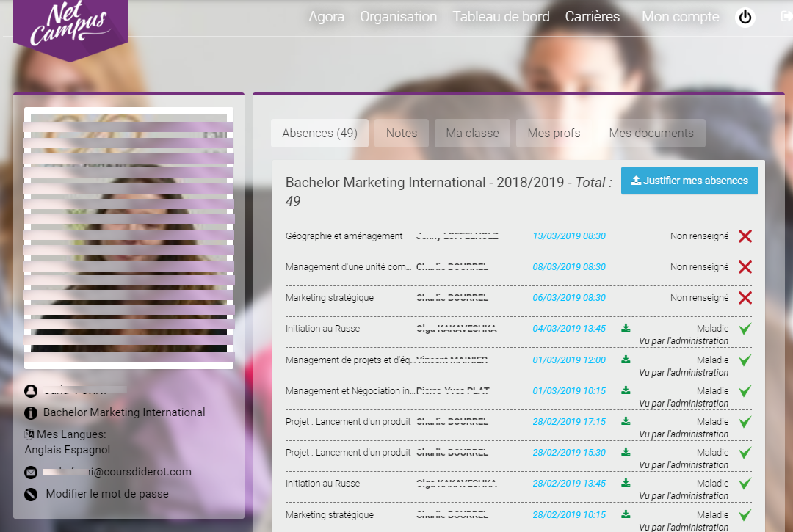The height and width of the screenshot is (532, 793).
Task: Open the Absences (49) tab
Action: point(319,134)
